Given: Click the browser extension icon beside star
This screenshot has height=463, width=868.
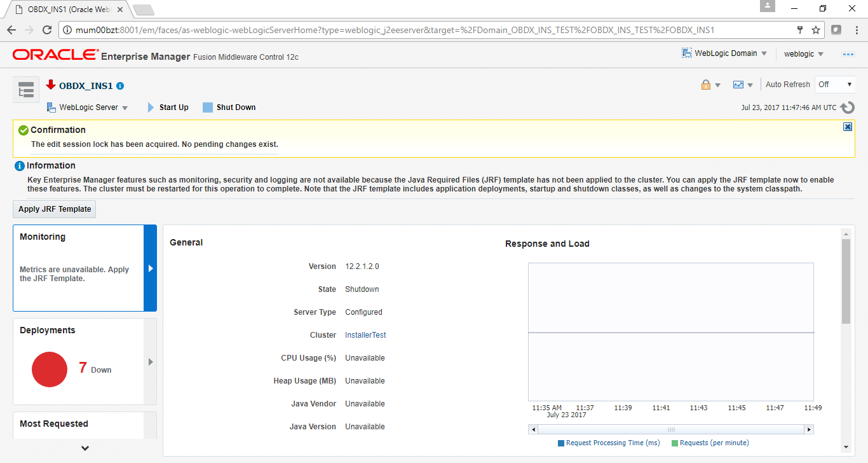Looking at the screenshot, I should (x=836, y=30).
